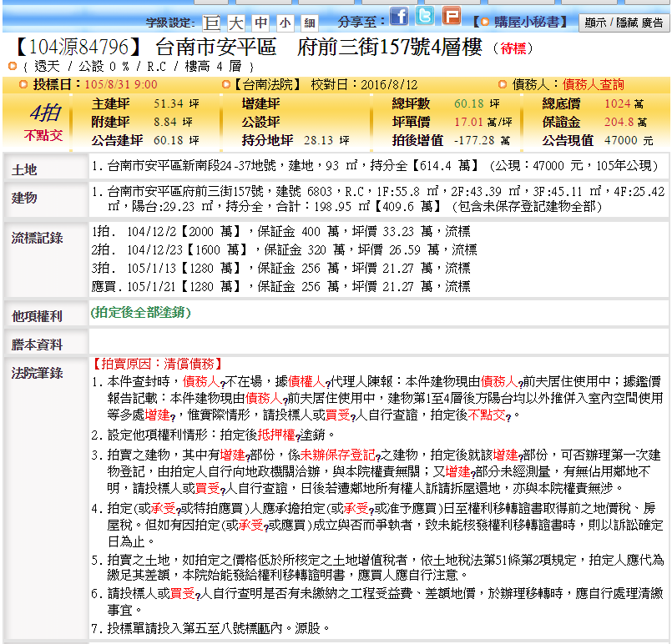
Task: Click the 坪單價 value 17.01
Action: (469, 122)
